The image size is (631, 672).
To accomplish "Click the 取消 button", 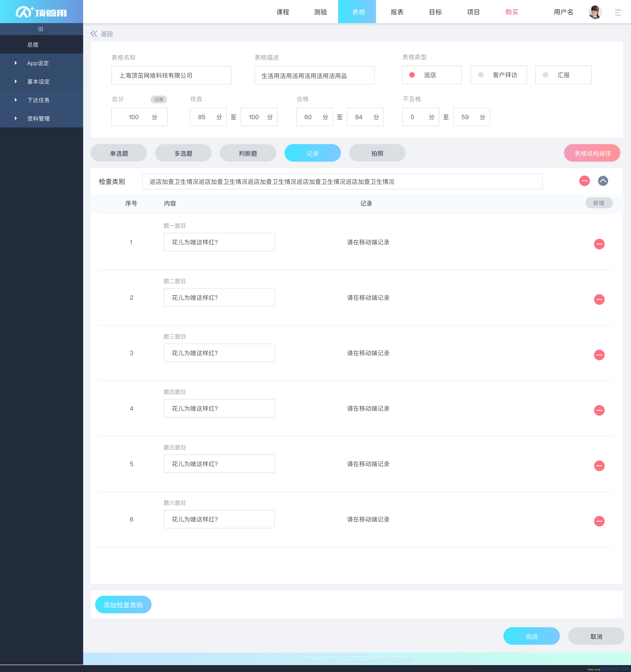I will coord(596,636).
